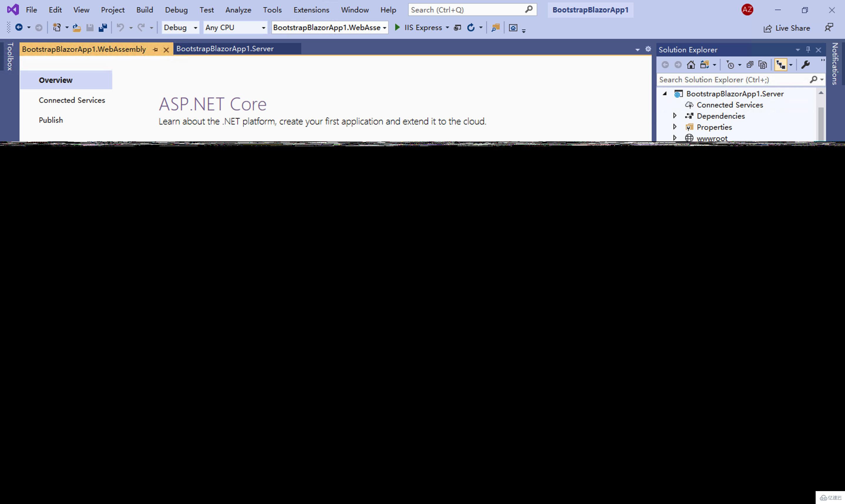
Task: Open the New Project dropdown arrow
Action: [67, 28]
